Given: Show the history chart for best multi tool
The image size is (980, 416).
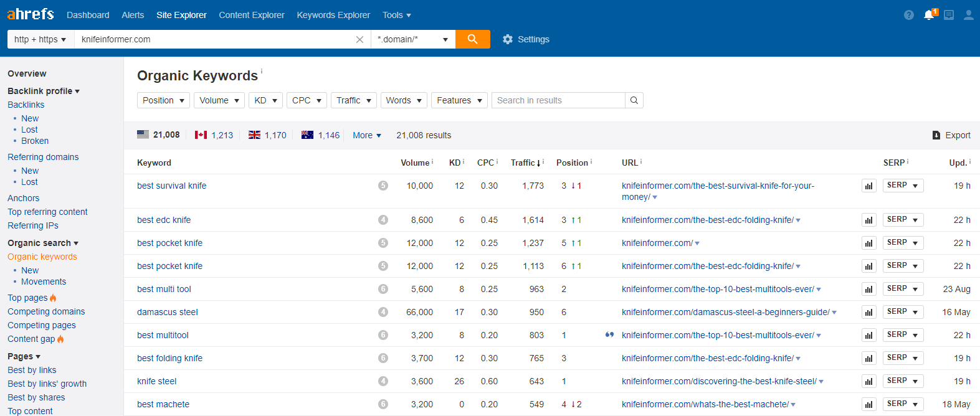Looking at the screenshot, I should pos(869,289).
